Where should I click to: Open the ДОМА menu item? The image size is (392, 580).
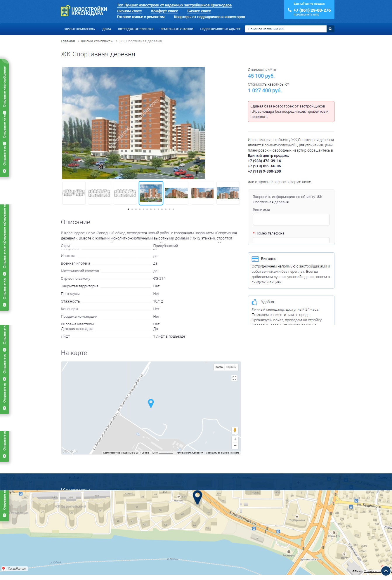click(x=107, y=29)
